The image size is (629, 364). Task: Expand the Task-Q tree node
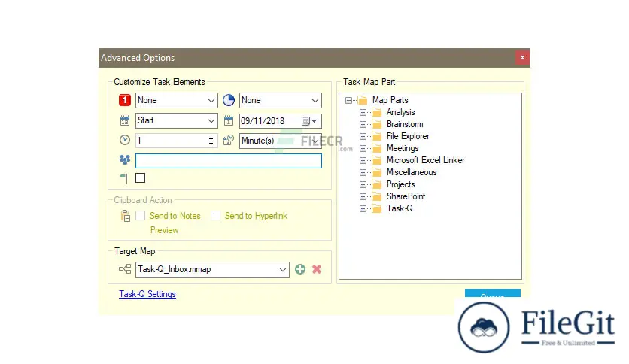click(363, 208)
